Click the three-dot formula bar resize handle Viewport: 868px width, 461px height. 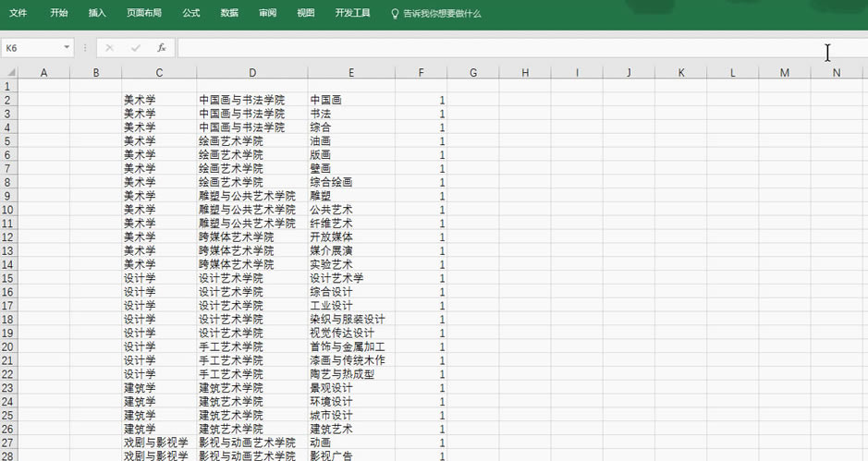tap(85, 47)
